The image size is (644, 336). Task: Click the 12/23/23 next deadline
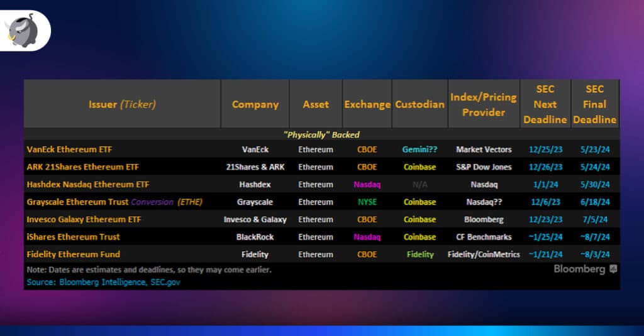[x=545, y=219]
